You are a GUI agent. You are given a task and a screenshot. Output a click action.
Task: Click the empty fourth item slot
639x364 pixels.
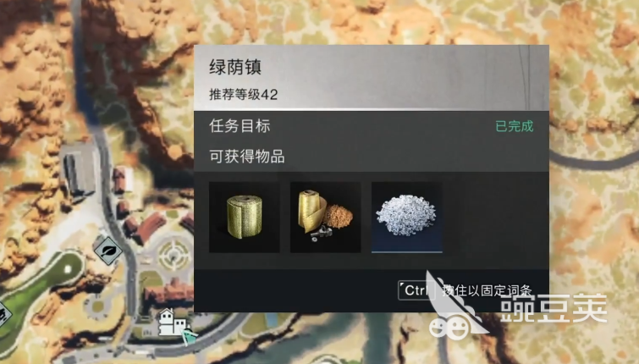(488, 218)
